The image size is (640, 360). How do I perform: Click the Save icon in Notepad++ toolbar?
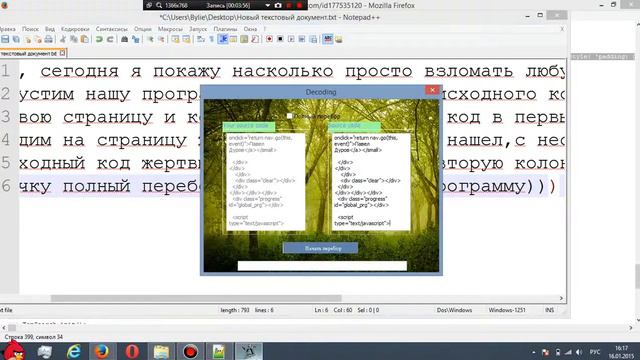5,39
